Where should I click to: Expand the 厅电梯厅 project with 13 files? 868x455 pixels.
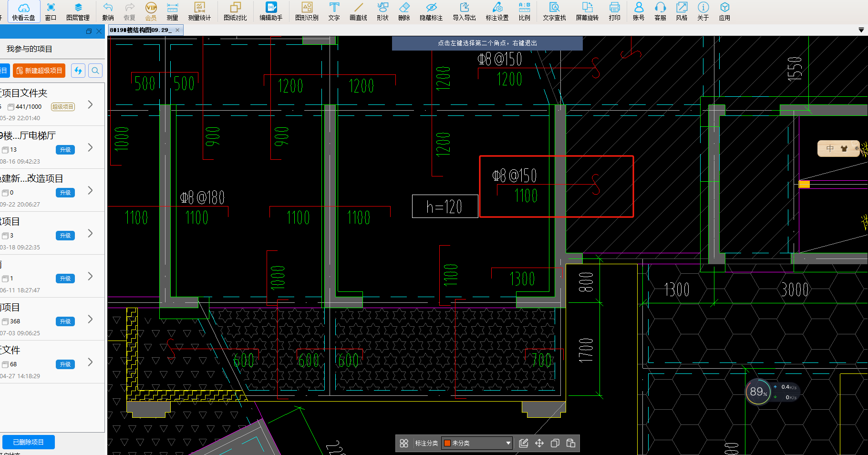point(90,147)
